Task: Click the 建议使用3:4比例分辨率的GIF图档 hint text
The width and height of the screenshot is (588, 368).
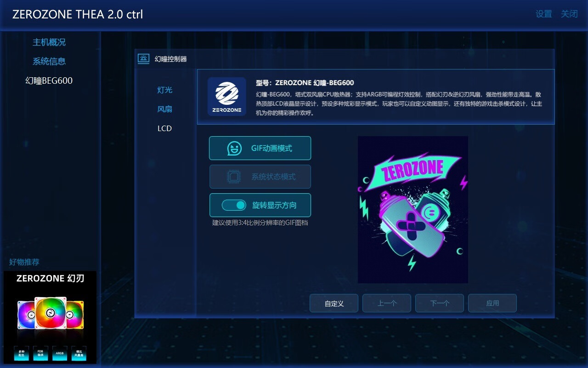Action: tap(260, 223)
